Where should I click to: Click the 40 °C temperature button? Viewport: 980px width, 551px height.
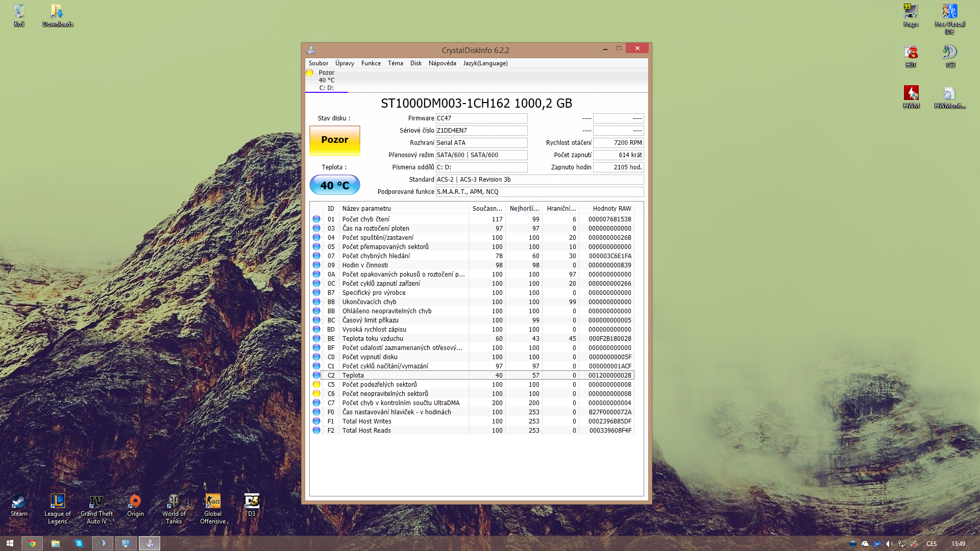click(334, 185)
